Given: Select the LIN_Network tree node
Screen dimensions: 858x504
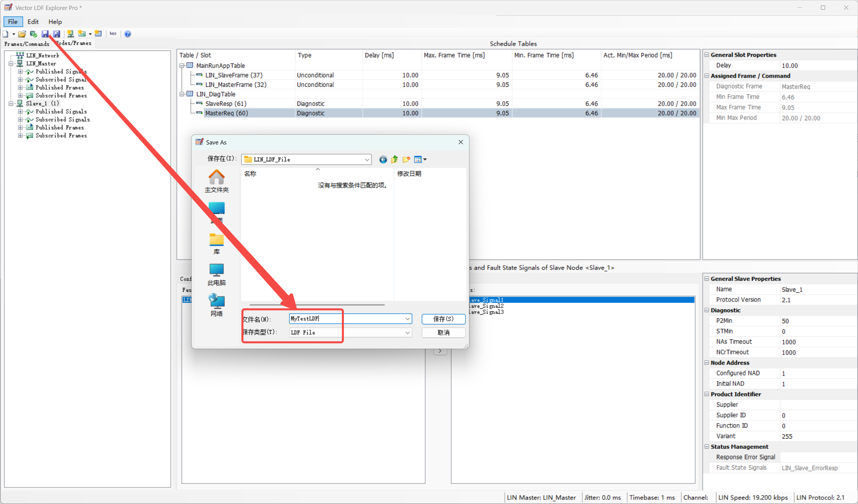Looking at the screenshot, I should (x=43, y=55).
